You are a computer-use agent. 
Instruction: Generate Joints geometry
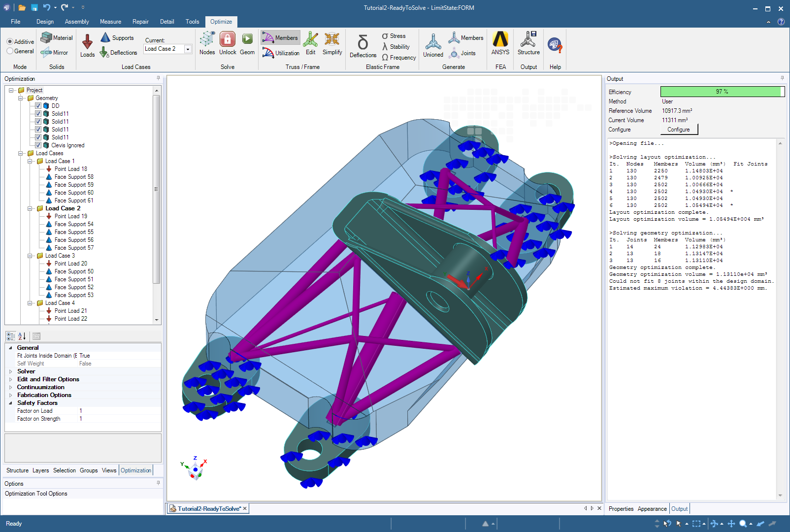[x=462, y=53]
